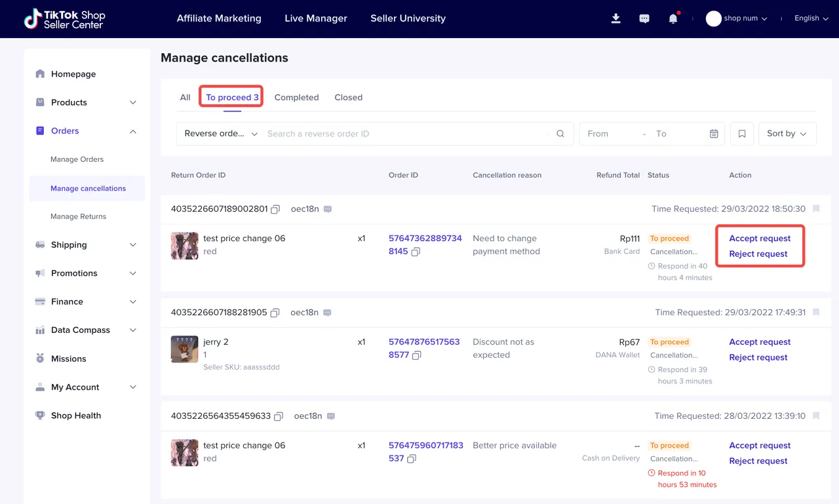Click the search magnifier icon

point(560,134)
